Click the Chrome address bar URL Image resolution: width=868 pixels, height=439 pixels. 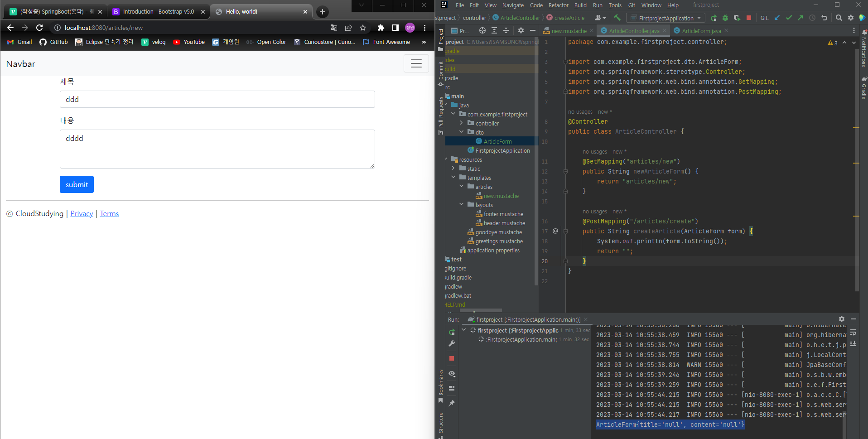click(x=104, y=28)
